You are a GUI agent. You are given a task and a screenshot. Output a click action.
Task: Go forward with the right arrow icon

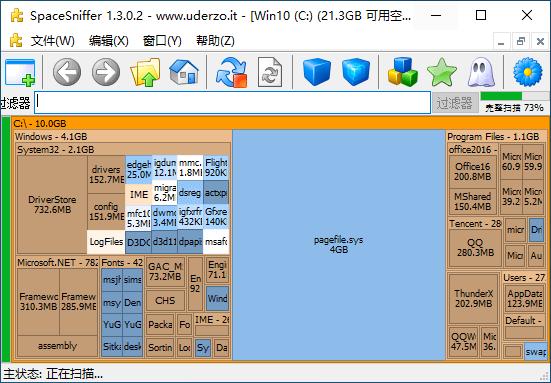pos(106,72)
